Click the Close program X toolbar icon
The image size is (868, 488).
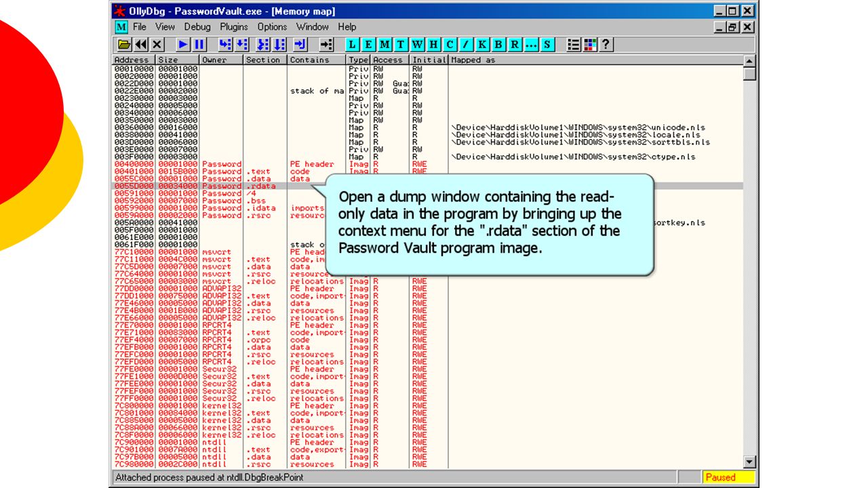point(157,45)
